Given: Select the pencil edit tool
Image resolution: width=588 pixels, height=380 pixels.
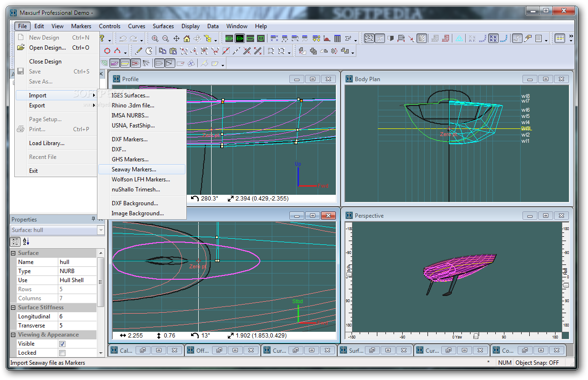Looking at the screenshot, I should pos(139,51).
